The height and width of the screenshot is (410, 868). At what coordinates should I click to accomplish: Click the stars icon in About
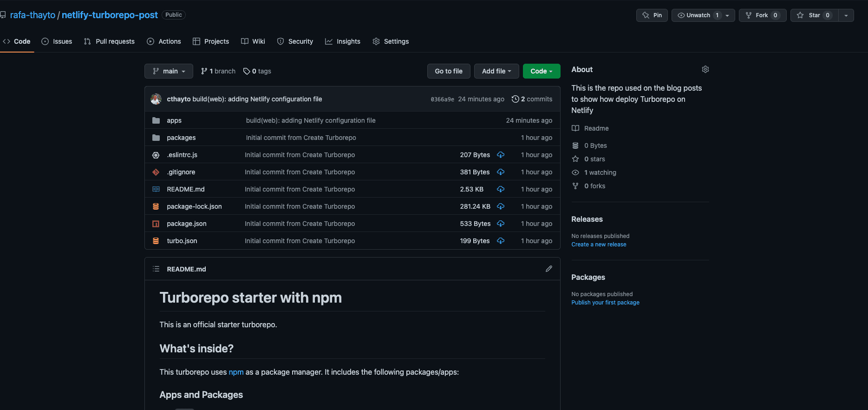[x=575, y=159]
